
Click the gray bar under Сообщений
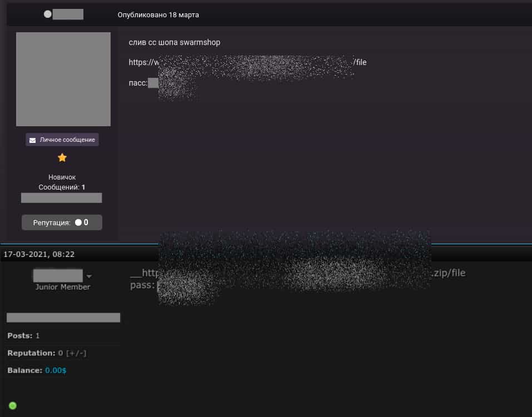61,198
